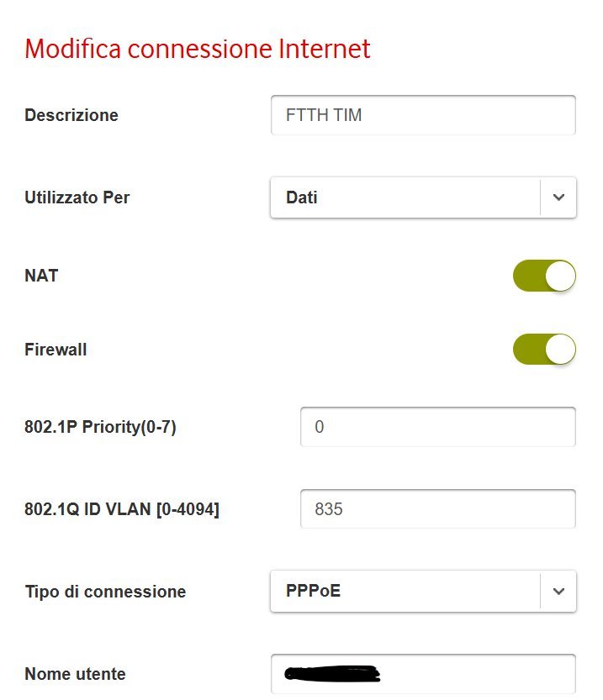Click the Utilizzato Per label
The width and height of the screenshot is (603, 700).
pyautogui.click(x=77, y=198)
